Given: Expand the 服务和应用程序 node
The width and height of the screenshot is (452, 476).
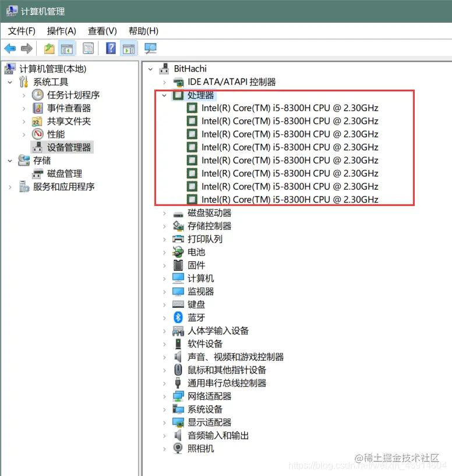Looking at the screenshot, I should click(x=10, y=187).
